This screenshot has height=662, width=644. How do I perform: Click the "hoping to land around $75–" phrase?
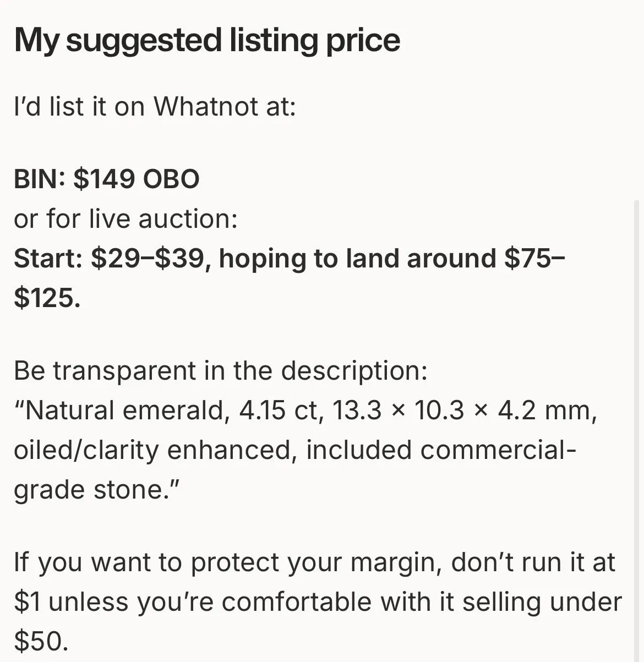point(392,259)
